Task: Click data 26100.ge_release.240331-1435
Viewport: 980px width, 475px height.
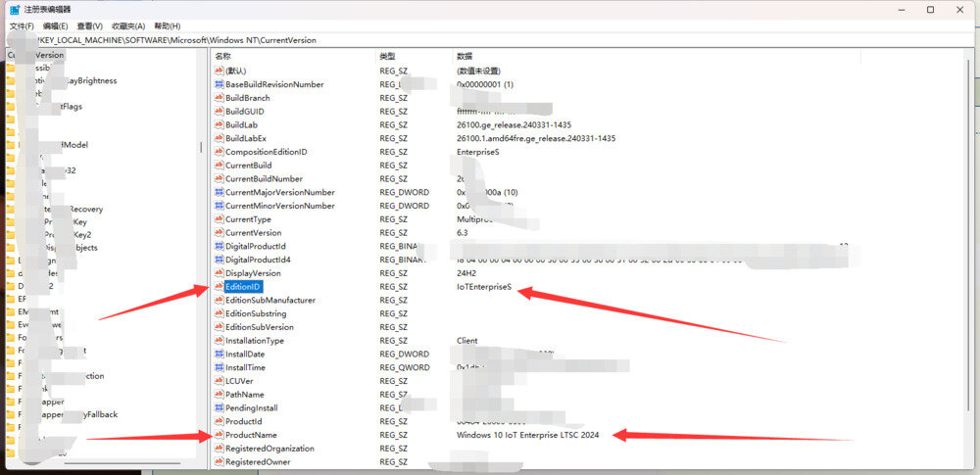Action: [x=514, y=125]
